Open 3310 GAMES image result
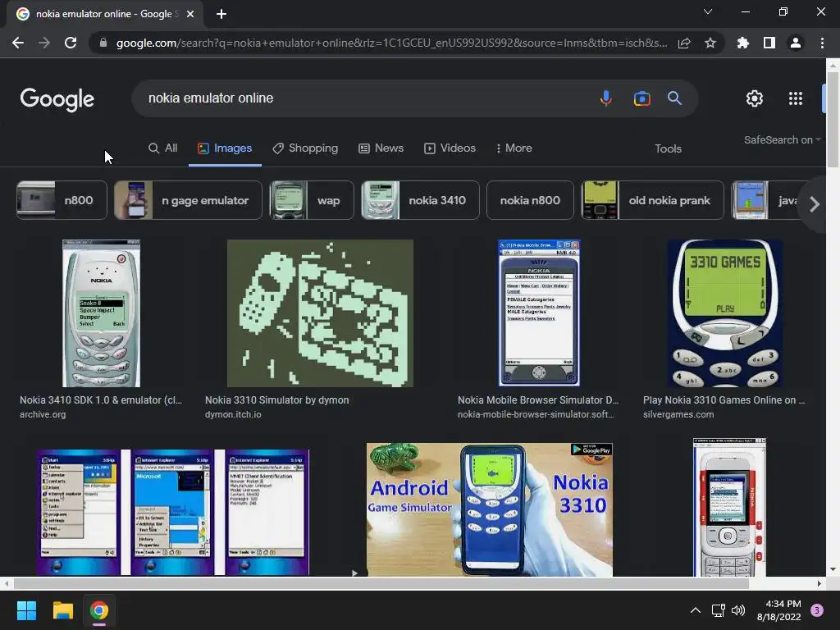The height and width of the screenshot is (630, 840). [x=724, y=313]
